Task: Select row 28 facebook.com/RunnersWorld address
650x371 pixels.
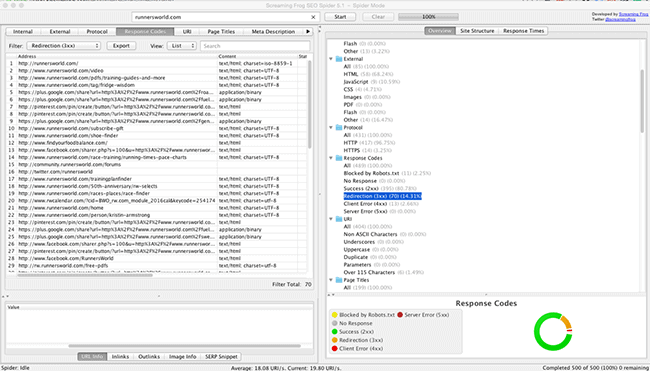Action: (x=66, y=258)
